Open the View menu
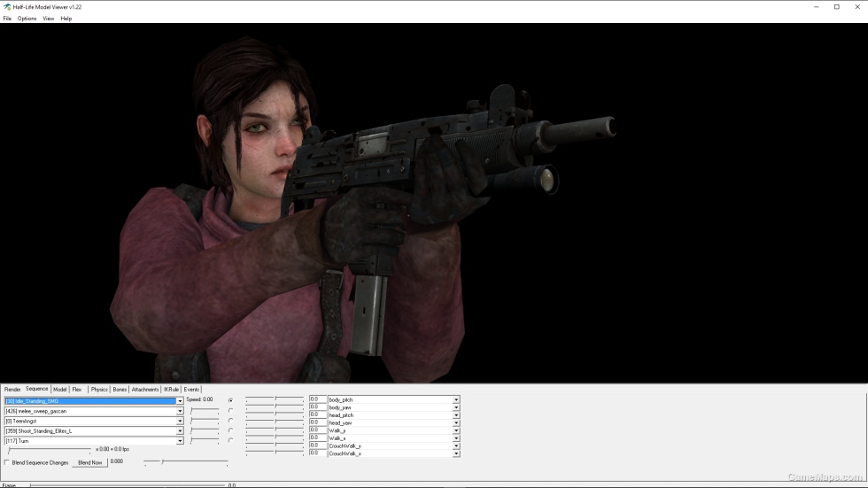868x488 pixels. pyautogui.click(x=49, y=19)
